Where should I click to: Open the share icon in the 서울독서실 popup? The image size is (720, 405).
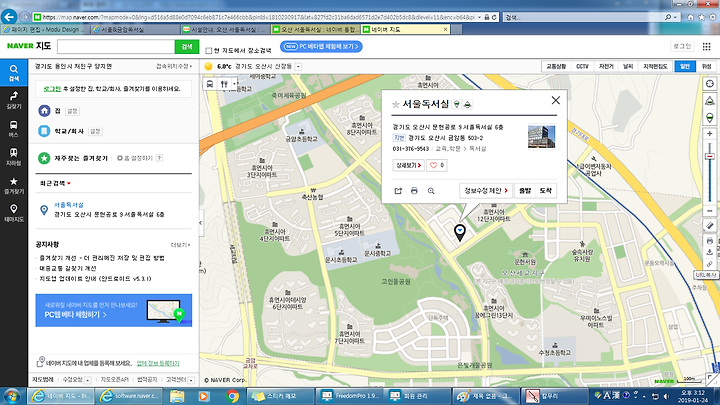398,191
